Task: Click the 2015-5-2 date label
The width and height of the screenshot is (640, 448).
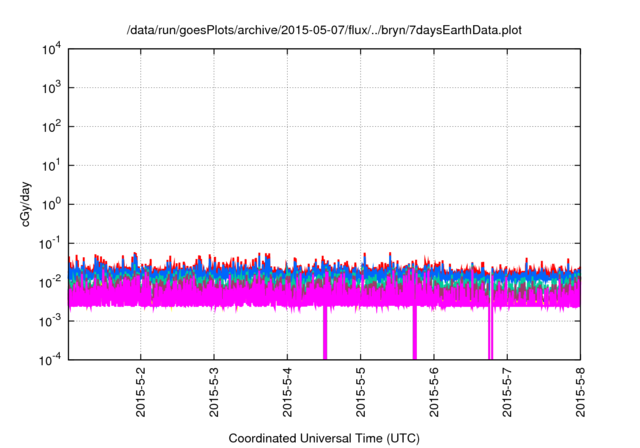Action: click(x=140, y=392)
